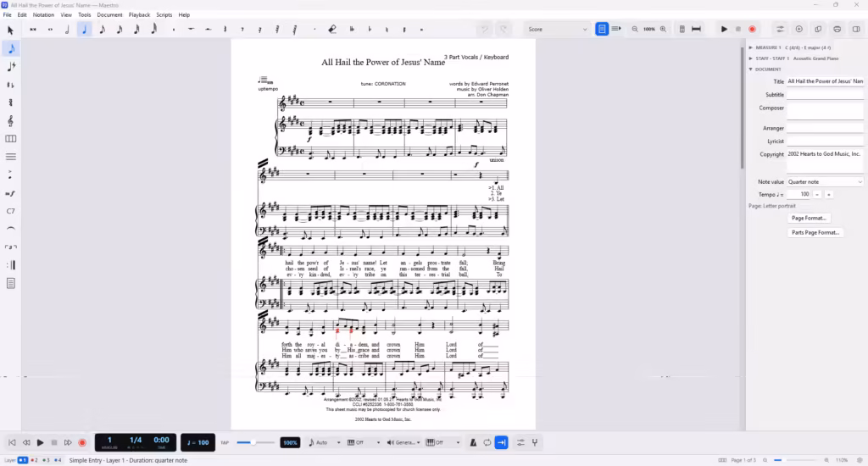Select the Simple Entry note tool in sidebar
The width and height of the screenshot is (868, 466).
[x=11, y=48]
